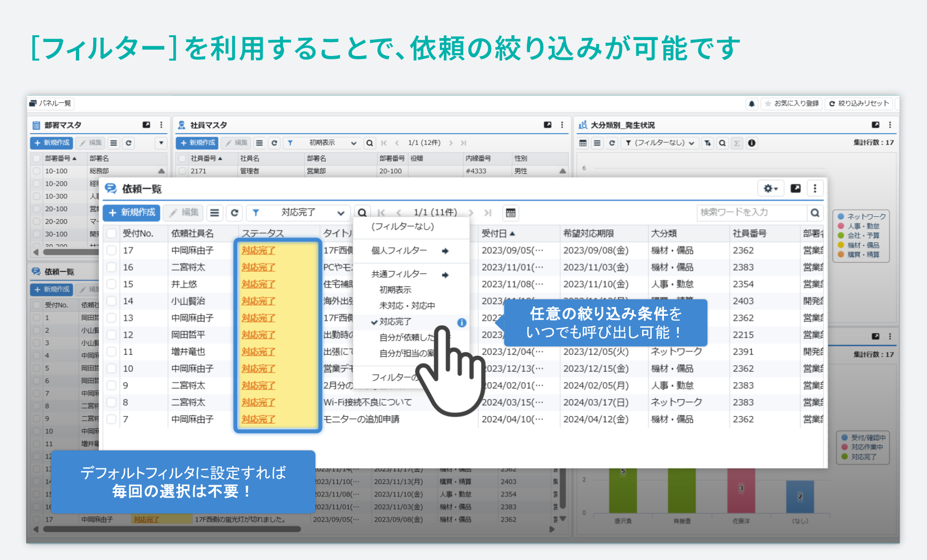Check the checkbox for employee 2171
The image size is (927, 560).
tap(182, 170)
